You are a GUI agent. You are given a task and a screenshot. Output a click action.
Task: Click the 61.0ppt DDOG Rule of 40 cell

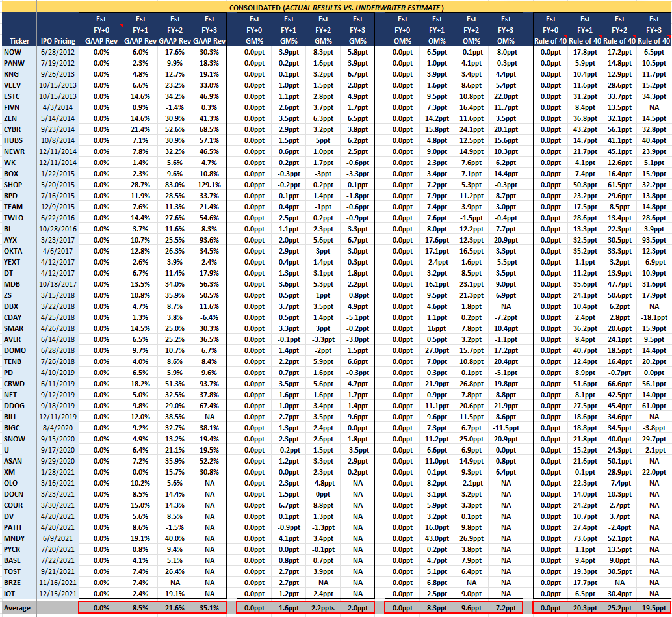(654, 406)
